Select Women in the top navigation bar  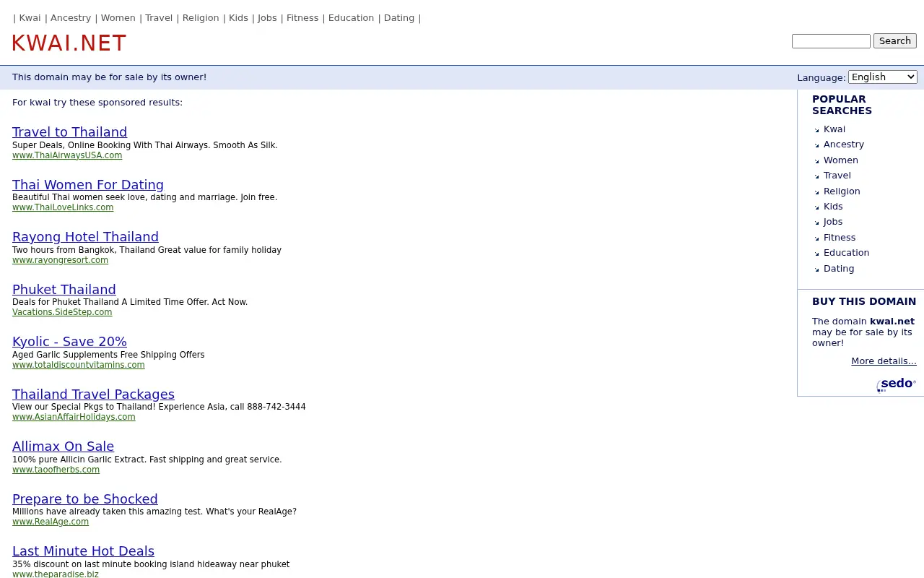118,18
